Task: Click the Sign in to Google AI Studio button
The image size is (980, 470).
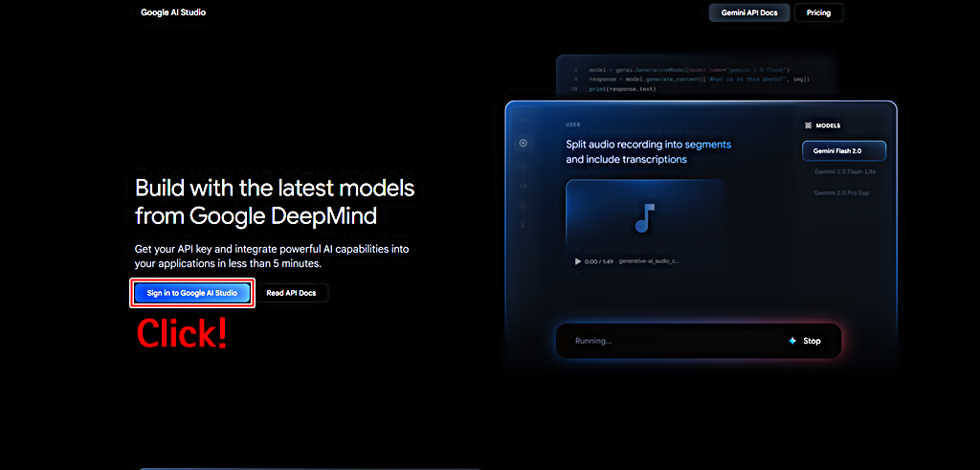Action: point(191,293)
